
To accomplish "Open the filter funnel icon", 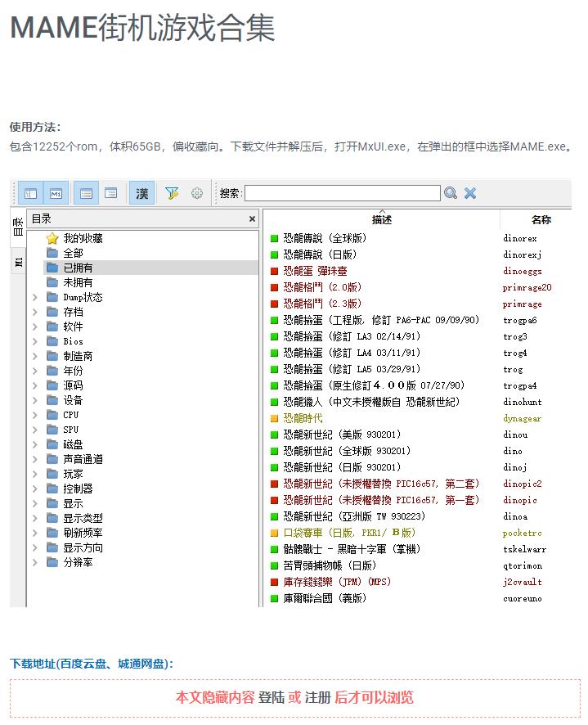I will pyautogui.click(x=172, y=194).
